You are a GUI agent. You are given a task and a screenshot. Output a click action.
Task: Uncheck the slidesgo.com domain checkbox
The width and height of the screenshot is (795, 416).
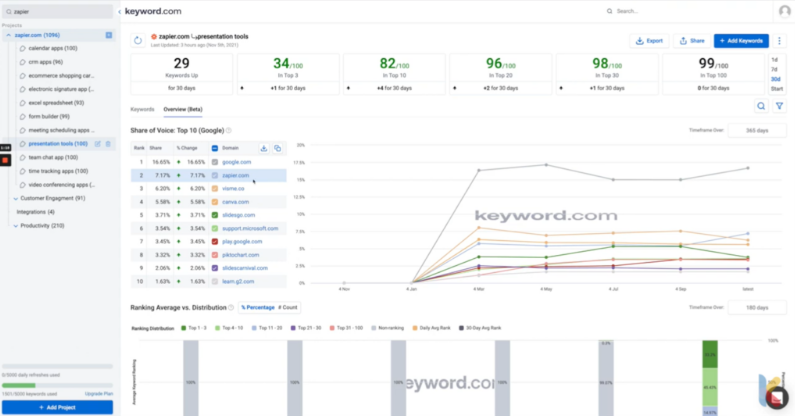click(214, 215)
